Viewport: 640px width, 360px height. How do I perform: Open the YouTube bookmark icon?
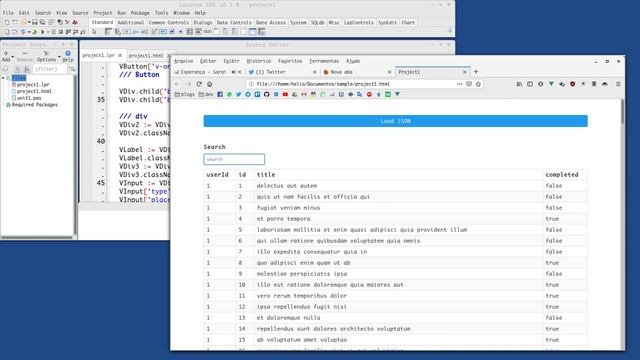pos(285,94)
